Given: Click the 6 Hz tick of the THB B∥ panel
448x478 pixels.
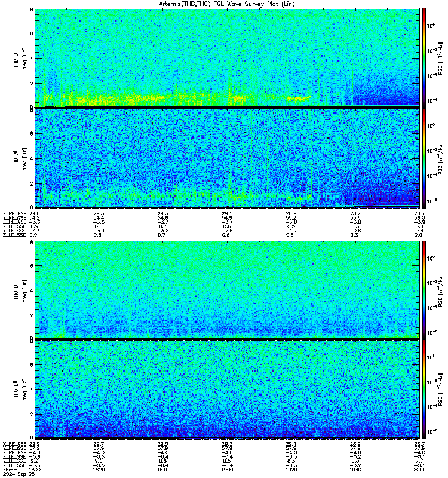Looking at the screenshot, I should click(x=32, y=133).
